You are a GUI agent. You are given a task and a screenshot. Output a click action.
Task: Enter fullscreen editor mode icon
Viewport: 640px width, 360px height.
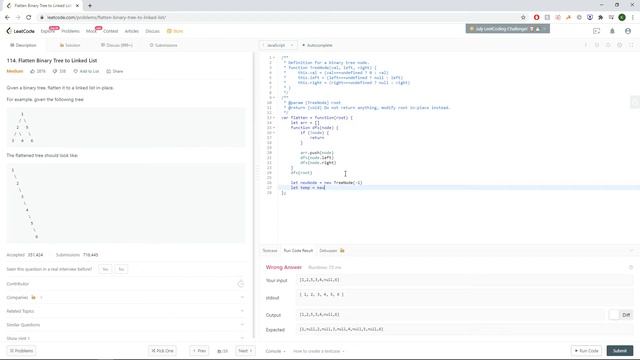pos(631,45)
